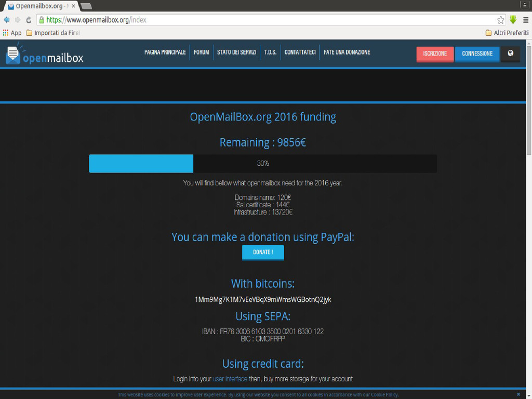Image resolution: width=532 pixels, height=399 pixels.
Task: Open the Importati da Firefox bookmarks folder
Action: coord(53,33)
